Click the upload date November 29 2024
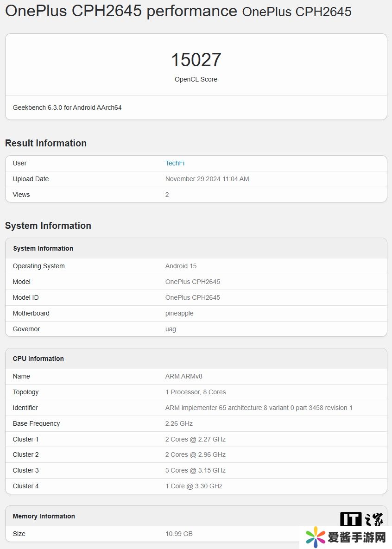The height and width of the screenshot is (549, 392). [x=207, y=179]
